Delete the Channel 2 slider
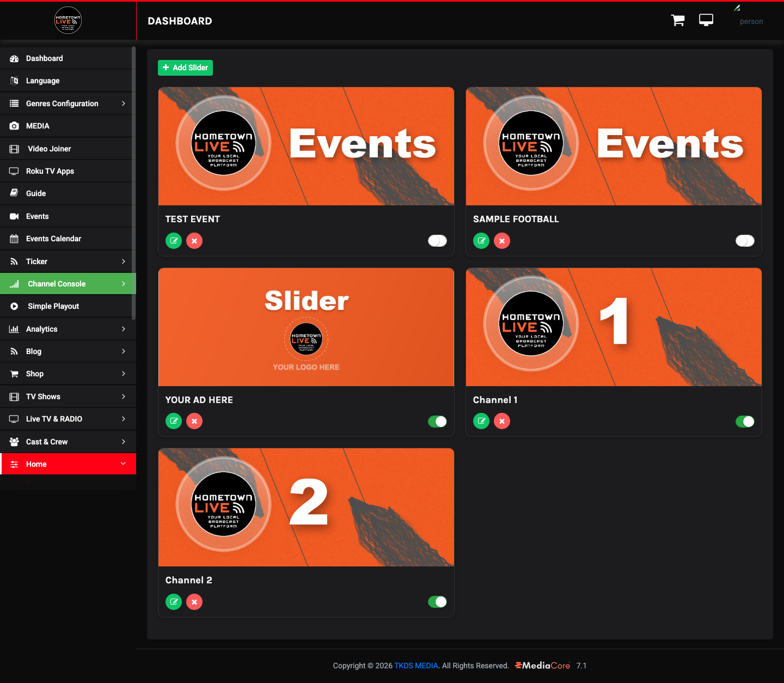This screenshot has height=683, width=784. click(194, 602)
